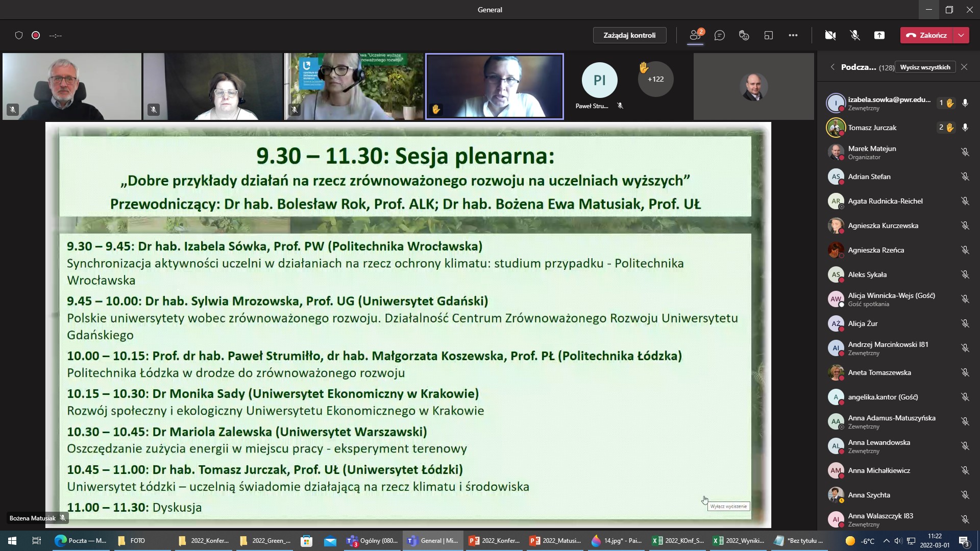
Task: Mute Adrian Stefan's microphone
Action: point(965,177)
